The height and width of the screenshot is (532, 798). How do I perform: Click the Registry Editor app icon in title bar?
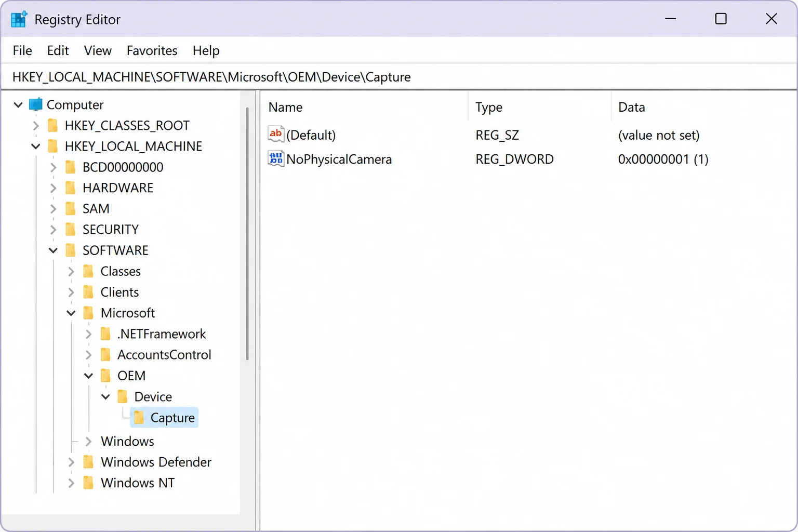pos(19,19)
